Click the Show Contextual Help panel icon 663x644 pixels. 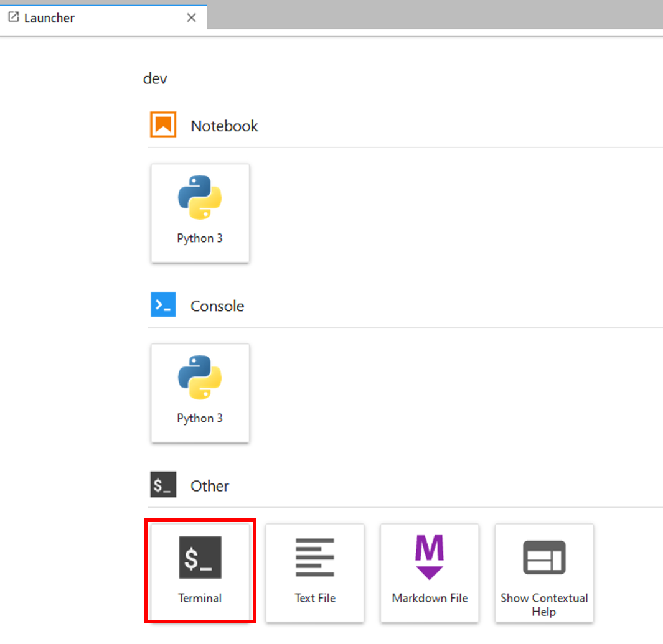[544, 557]
